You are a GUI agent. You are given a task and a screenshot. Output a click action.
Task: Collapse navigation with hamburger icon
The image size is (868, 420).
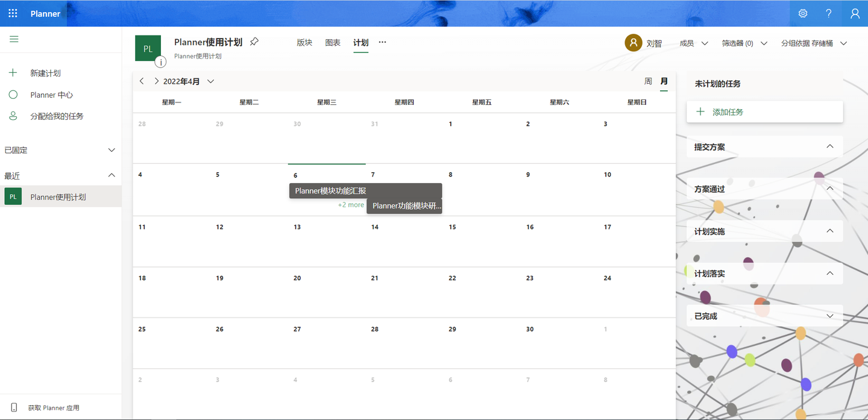click(x=14, y=39)
